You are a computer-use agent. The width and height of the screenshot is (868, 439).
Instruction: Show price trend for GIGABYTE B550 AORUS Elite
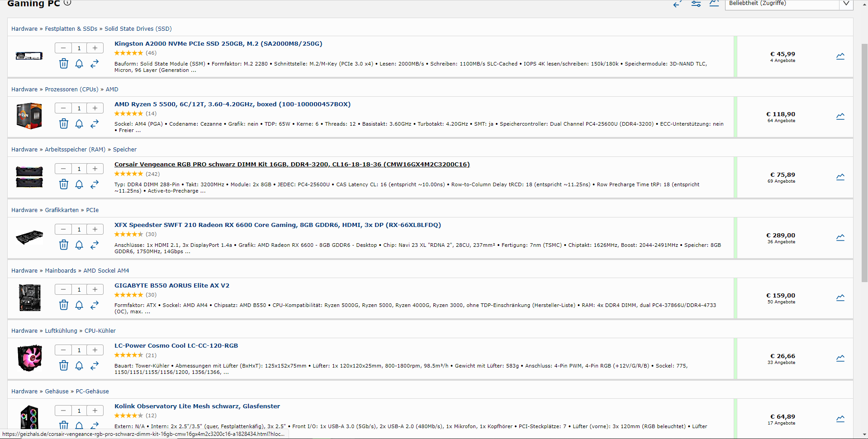click(840, 298)
